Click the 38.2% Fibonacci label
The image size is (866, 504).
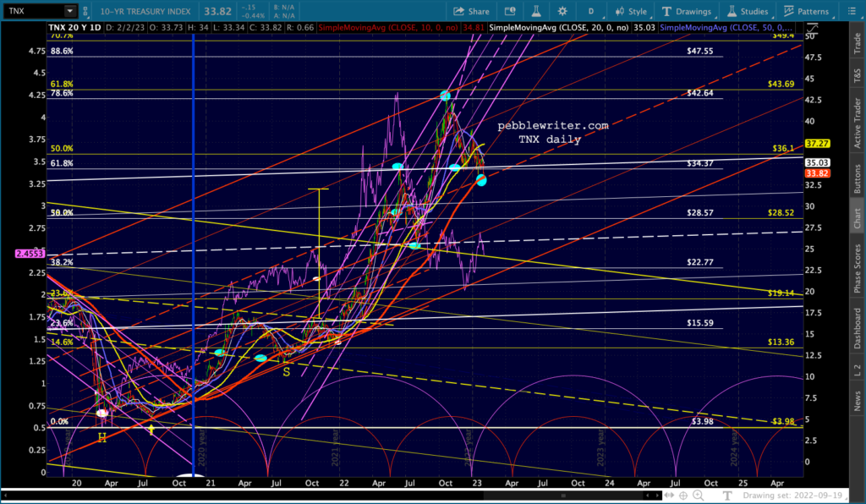click(62, 262)
